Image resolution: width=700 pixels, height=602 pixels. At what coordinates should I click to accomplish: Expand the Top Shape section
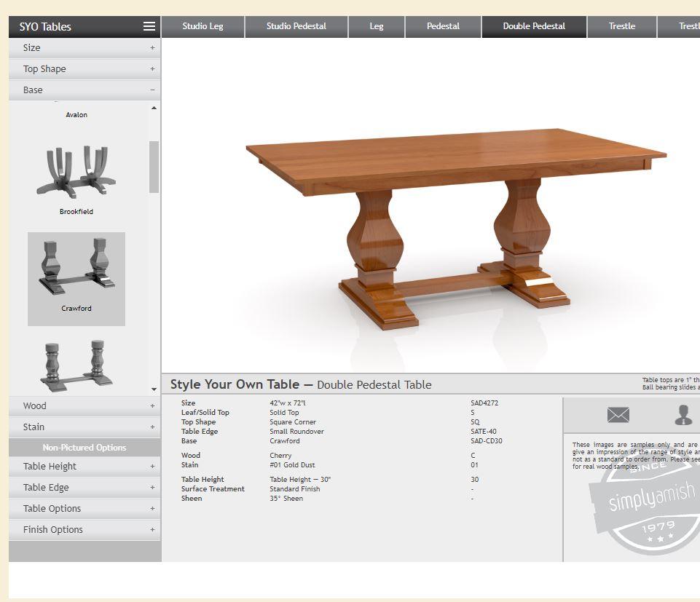tap(84, 68)
